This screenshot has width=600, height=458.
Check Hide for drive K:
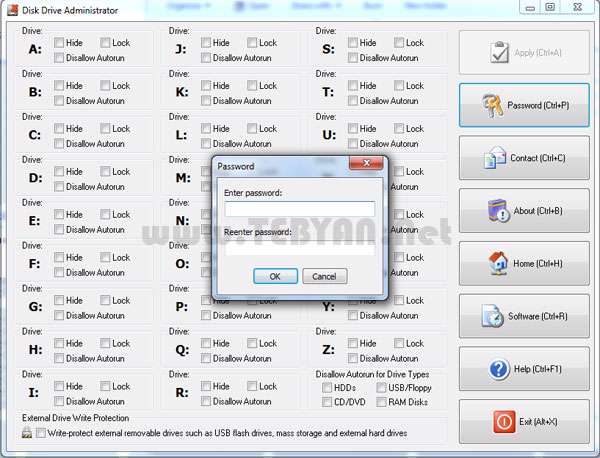tap(206, 85)
